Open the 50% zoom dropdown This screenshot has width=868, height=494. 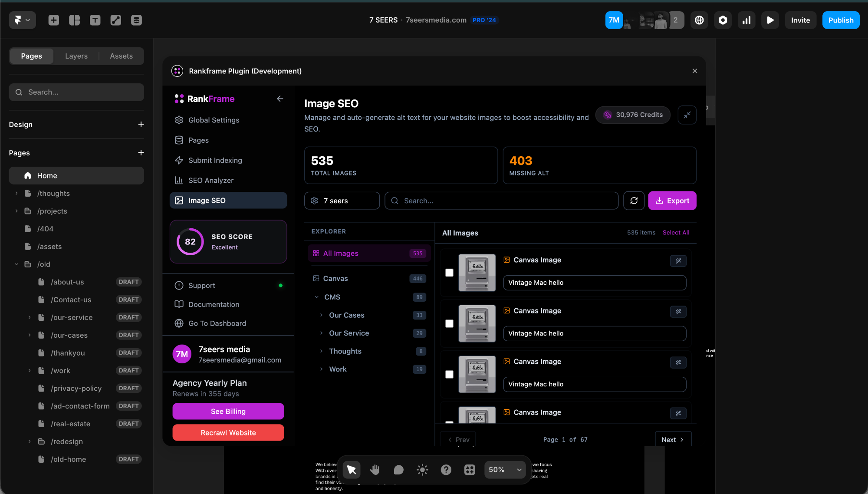[505, 470]
